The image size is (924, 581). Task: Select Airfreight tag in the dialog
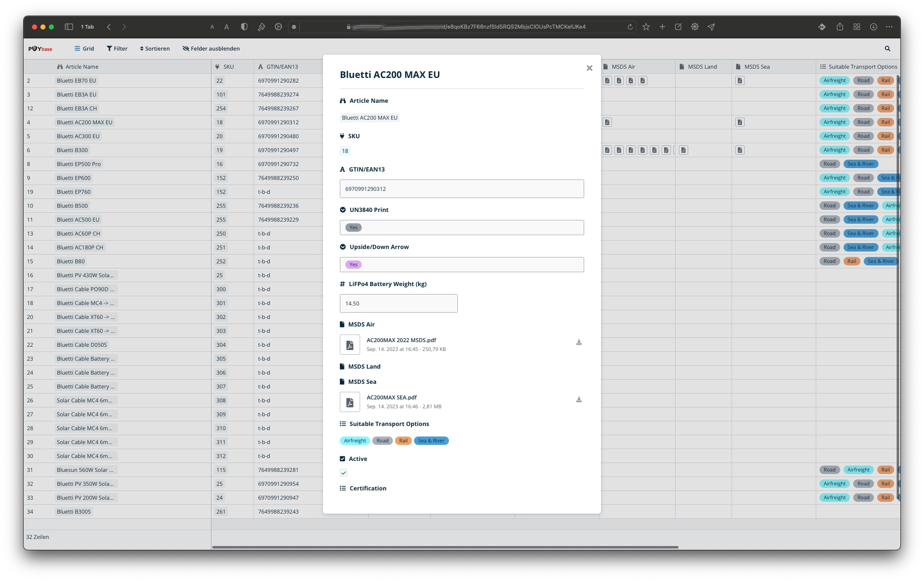355,441
